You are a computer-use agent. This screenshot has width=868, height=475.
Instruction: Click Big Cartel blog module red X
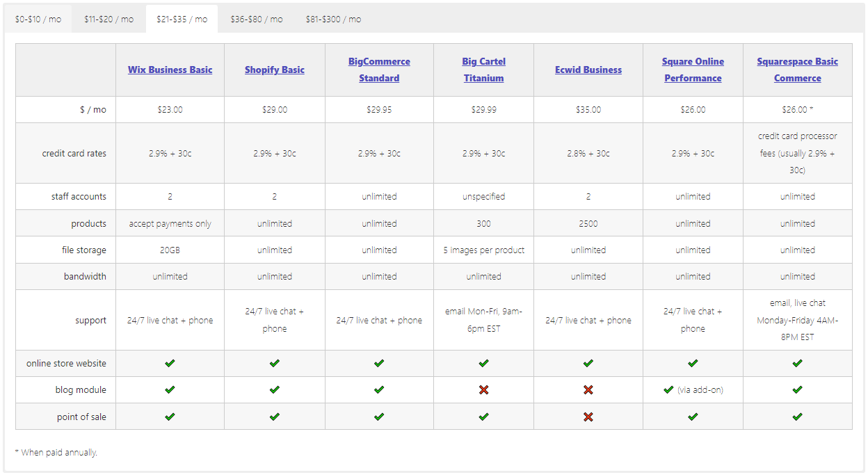coord(483,389)
